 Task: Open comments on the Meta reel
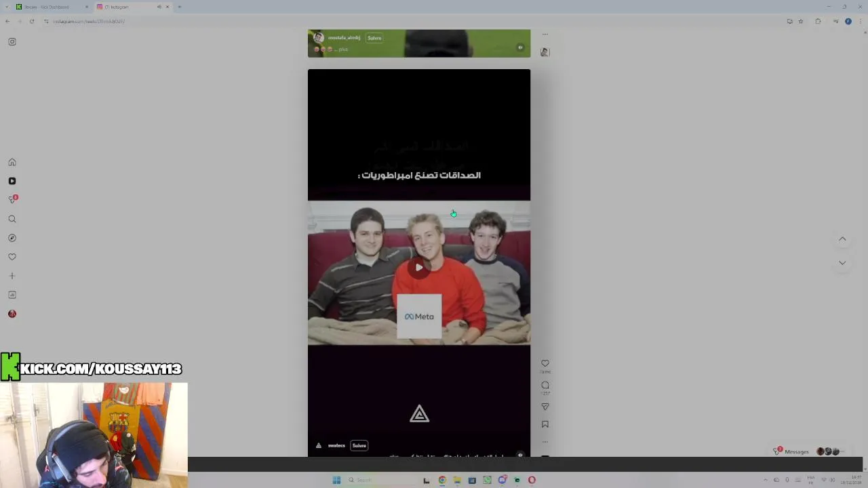pyautogui.click(x=545, y=385)
